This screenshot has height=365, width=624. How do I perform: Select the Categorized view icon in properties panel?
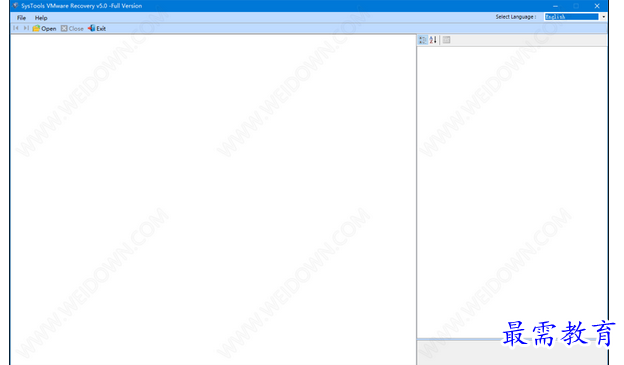(423, 40)
